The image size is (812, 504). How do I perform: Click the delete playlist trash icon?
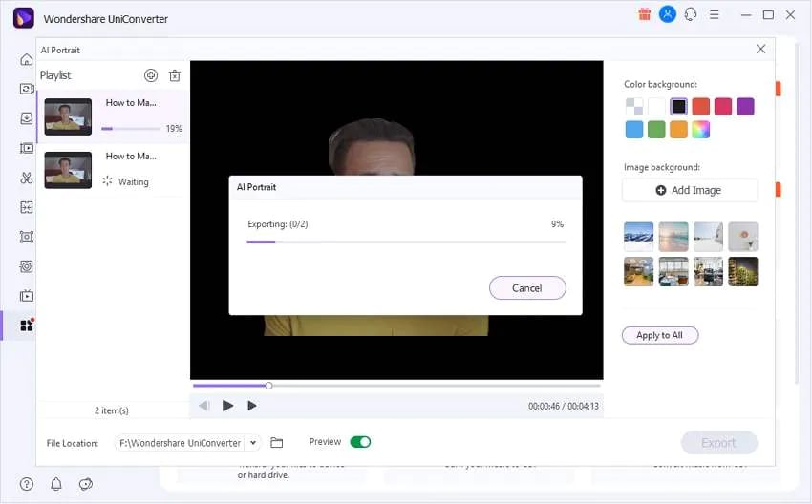175,75
